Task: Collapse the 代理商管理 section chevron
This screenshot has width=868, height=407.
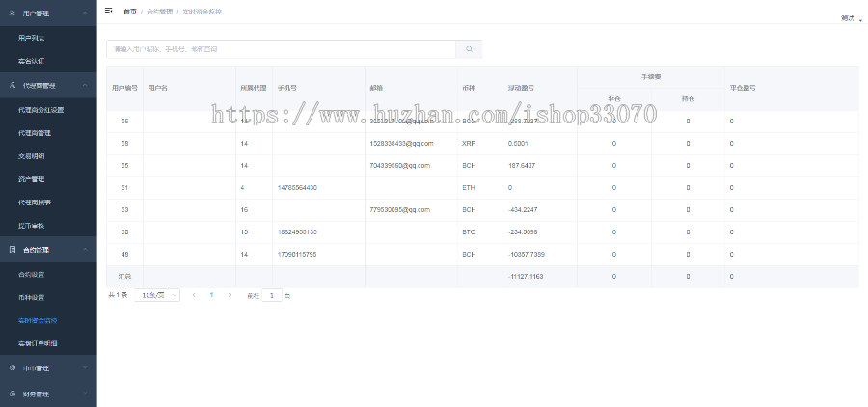Action: coord(85,85)
